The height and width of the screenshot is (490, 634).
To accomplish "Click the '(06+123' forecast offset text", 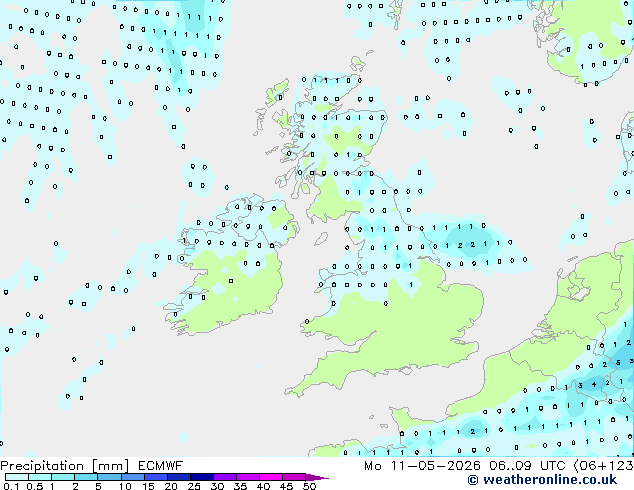I will pos(603,466).
